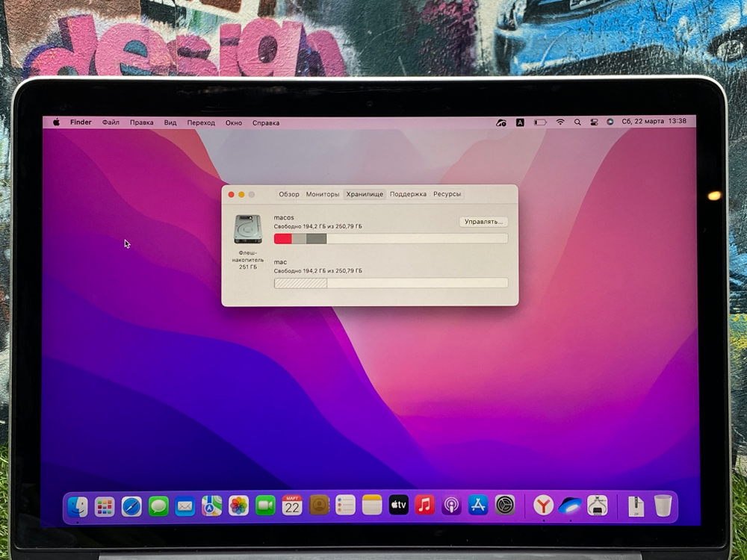Viewport: 747px width, 560px height.
Task: Click the macos storage usage bar
Action: point(392,237)
